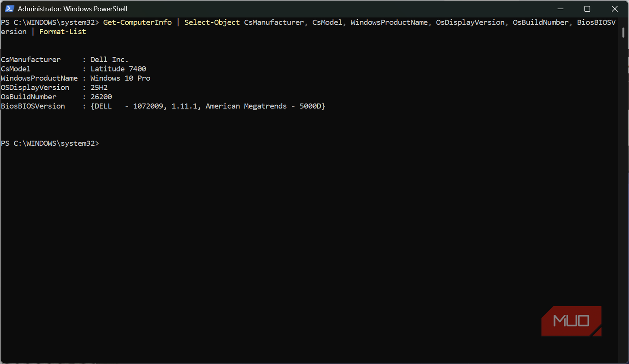Click the PowerShell icon in title bar
This screenshot has width=629, height=364.
pos(9,9)
